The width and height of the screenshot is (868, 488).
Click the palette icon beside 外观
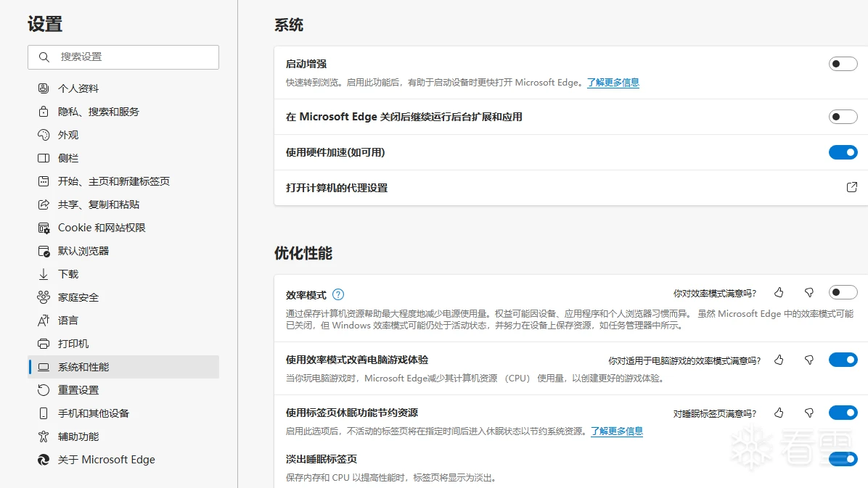pos(43,135)
